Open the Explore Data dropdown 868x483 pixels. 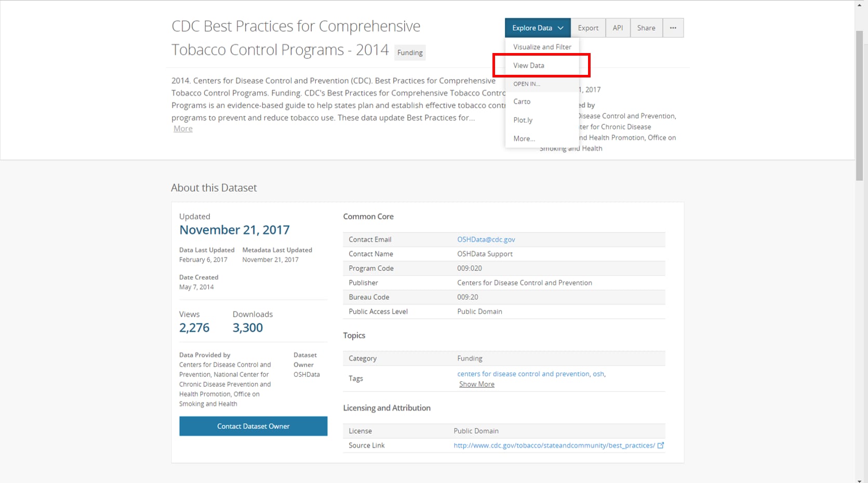coord(538,28)
